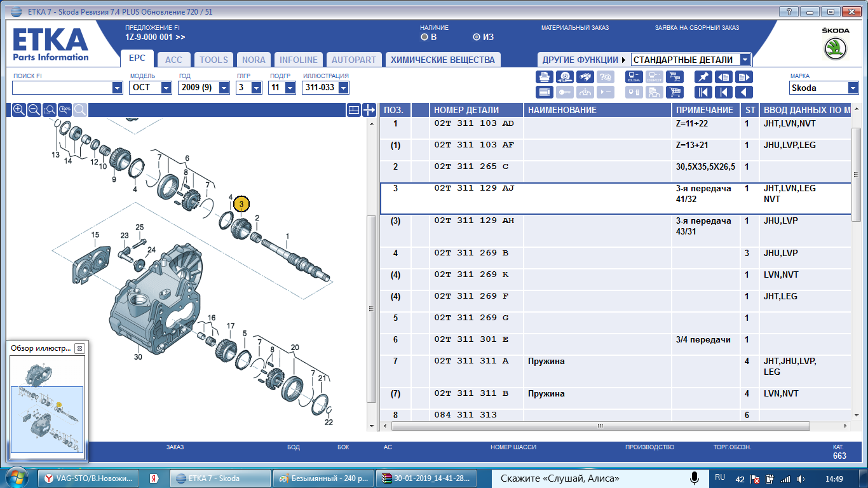Click the parts list view icon

pos(545,92)
